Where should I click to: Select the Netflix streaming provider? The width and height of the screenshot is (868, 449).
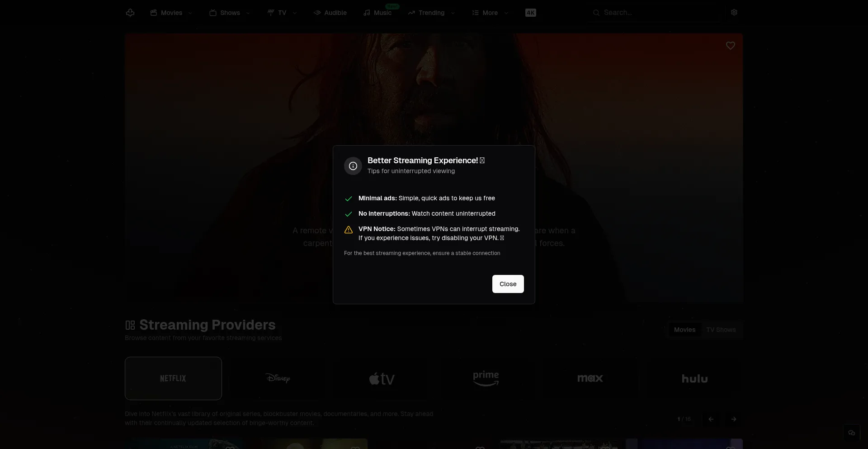(173, 378)
